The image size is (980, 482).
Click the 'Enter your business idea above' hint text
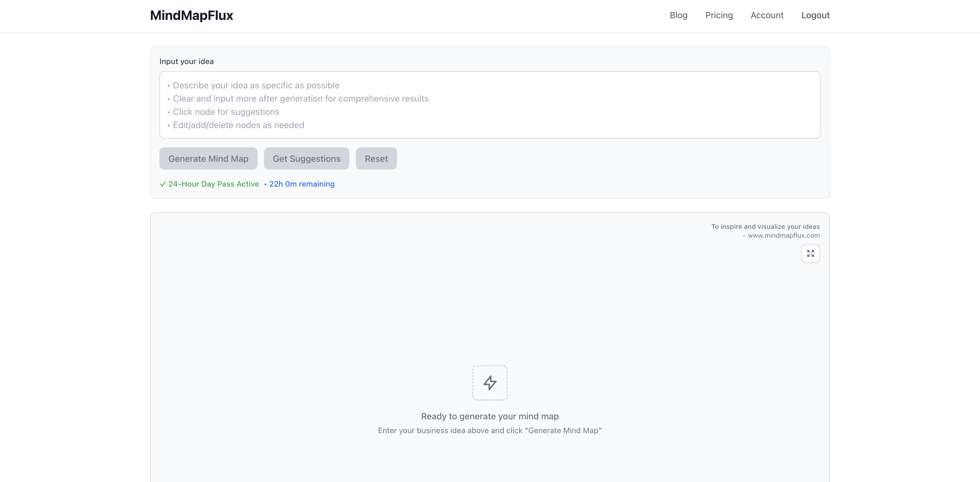tap(490, 431)
